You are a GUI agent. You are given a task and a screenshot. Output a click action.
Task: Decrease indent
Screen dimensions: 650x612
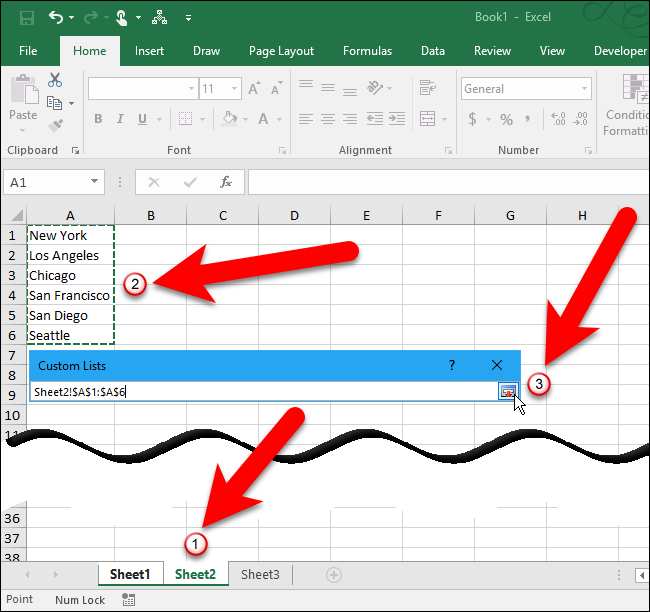(375, 119)
